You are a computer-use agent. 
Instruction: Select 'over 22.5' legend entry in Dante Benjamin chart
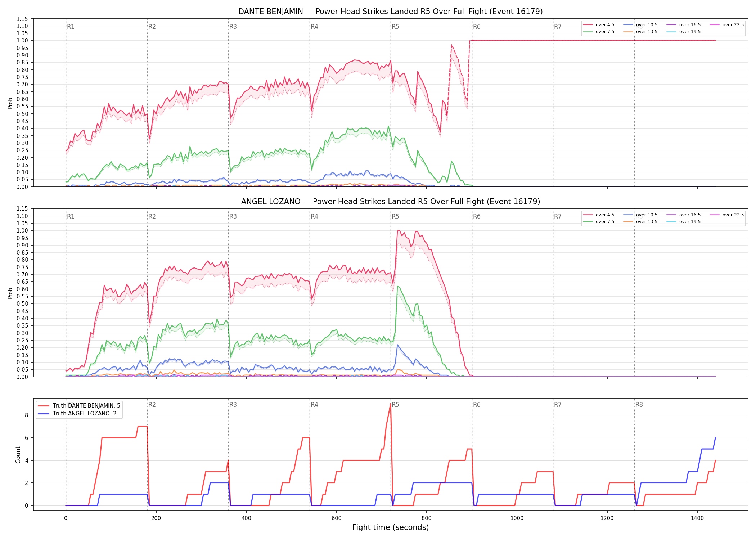click(x=727, y=25)
